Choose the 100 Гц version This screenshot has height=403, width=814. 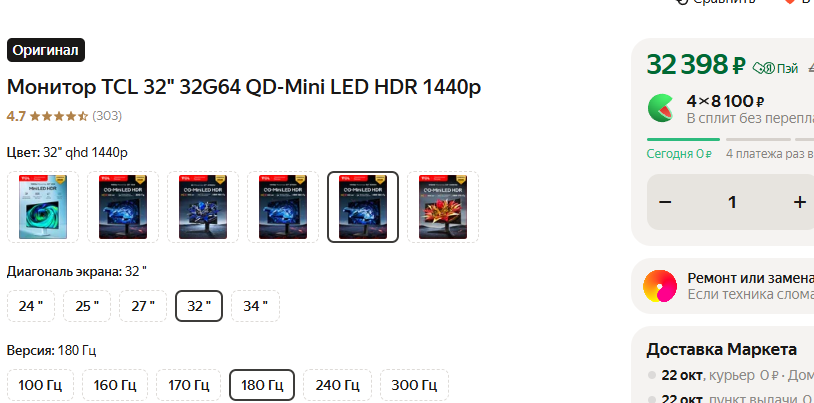(x=40, y=385)
